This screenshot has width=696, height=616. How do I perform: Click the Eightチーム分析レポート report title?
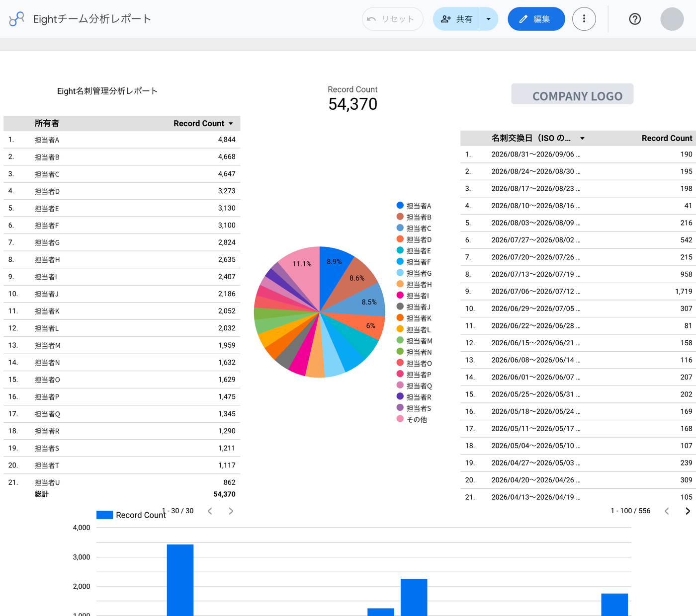pyautogui.click(x=92, y=19)
